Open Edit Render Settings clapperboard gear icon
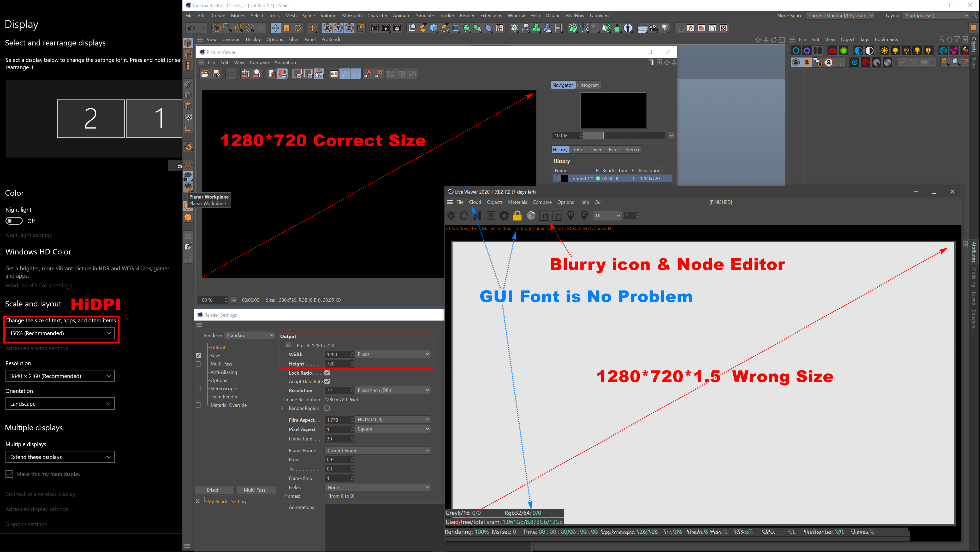Viewport: 980px width, 552px height. click(397, 28)
